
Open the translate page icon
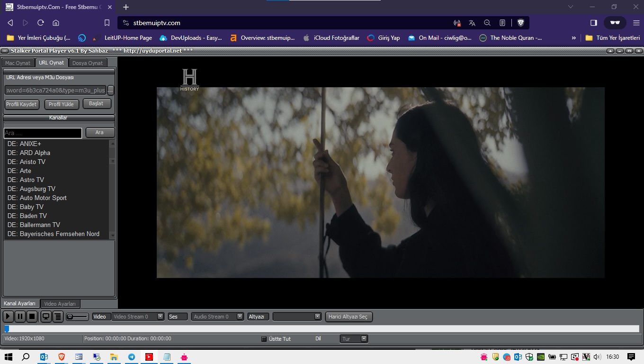tap(472, 23)
